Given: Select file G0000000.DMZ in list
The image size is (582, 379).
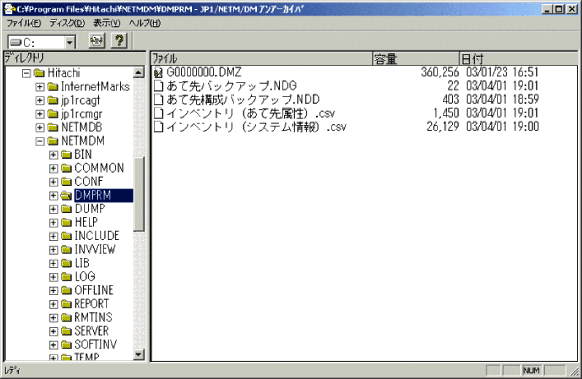Looking at the screenshot, I should [x=204, y=72].
